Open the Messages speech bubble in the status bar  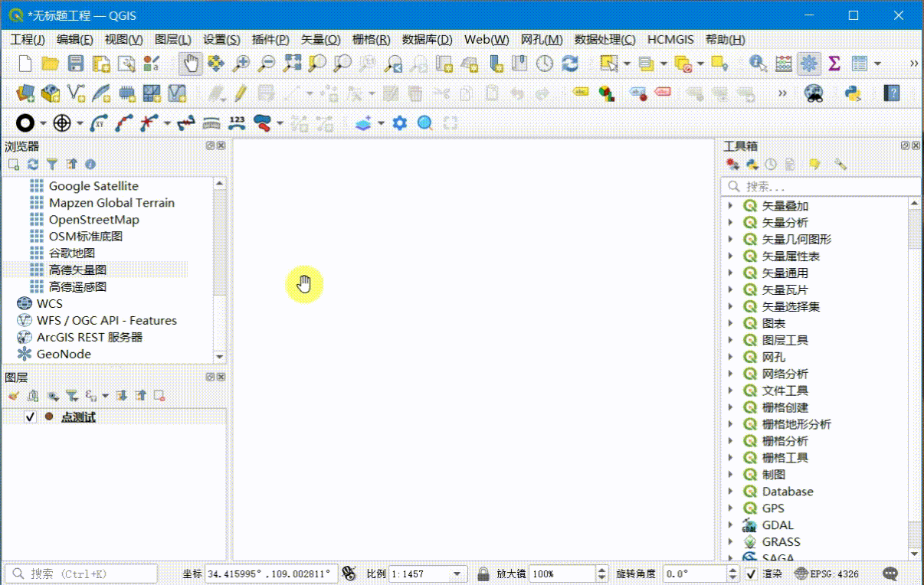[x=890, y=574]
